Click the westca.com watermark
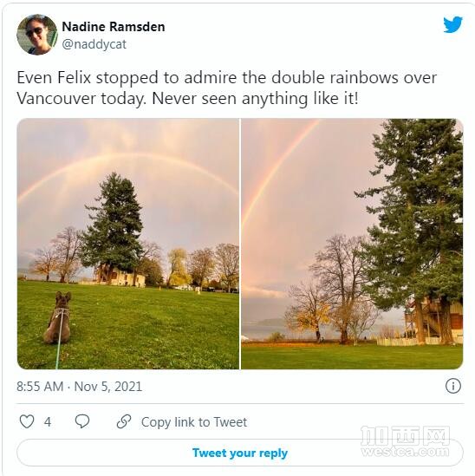The height and width of the screenshot is (476, 475). pyautogui.click(x=405, y=441)
